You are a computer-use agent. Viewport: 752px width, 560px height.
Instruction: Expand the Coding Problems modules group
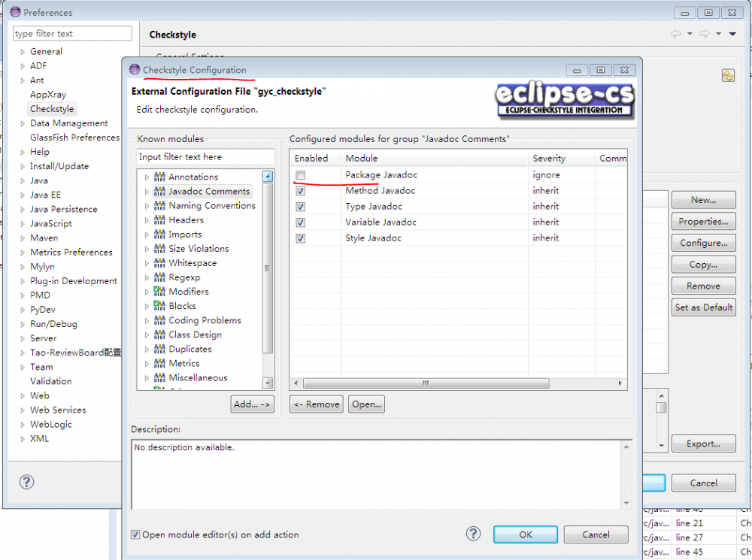coord(147,320)
